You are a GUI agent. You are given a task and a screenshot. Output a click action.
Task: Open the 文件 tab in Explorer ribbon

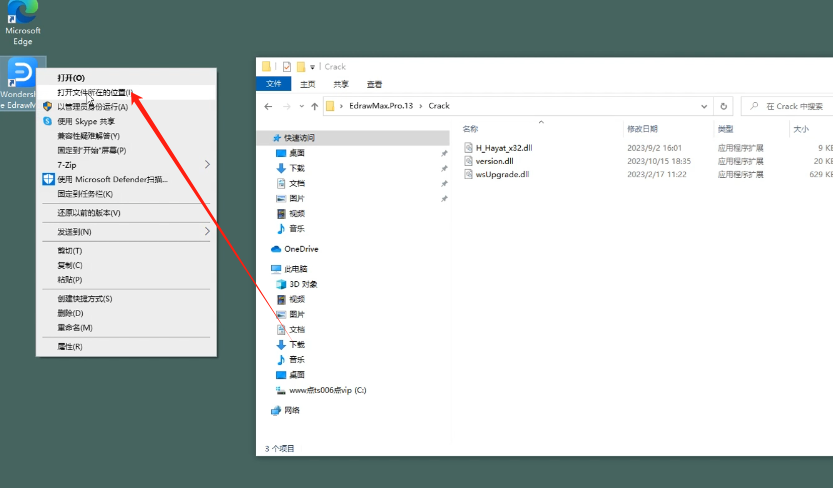point(273,84)
